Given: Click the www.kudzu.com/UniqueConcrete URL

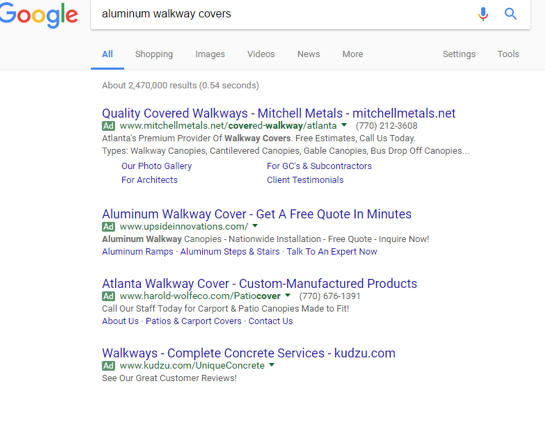Looking at the screenshot, I should (192, 366).
